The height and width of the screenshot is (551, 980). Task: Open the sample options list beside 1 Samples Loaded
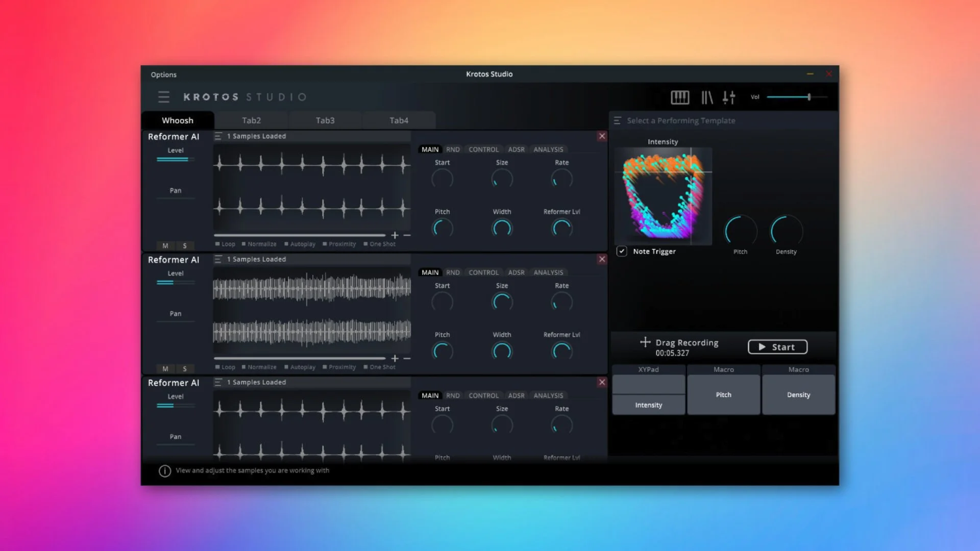pos(219,136)
